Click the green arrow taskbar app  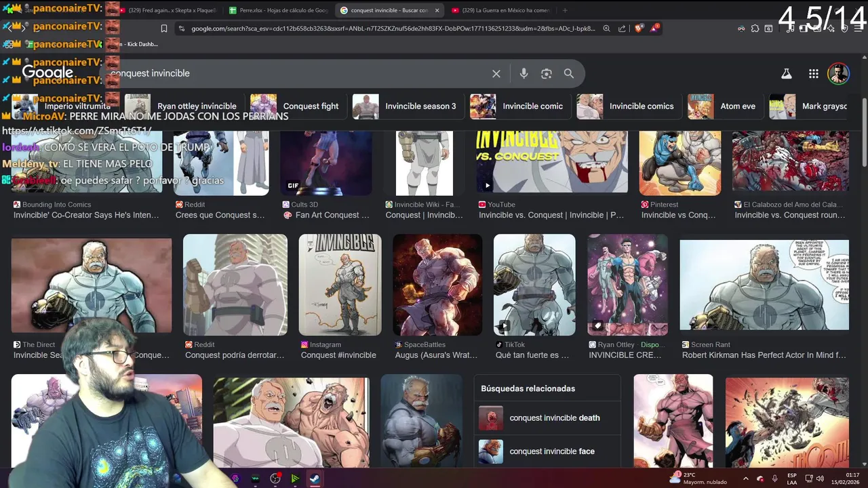point(295,479)
